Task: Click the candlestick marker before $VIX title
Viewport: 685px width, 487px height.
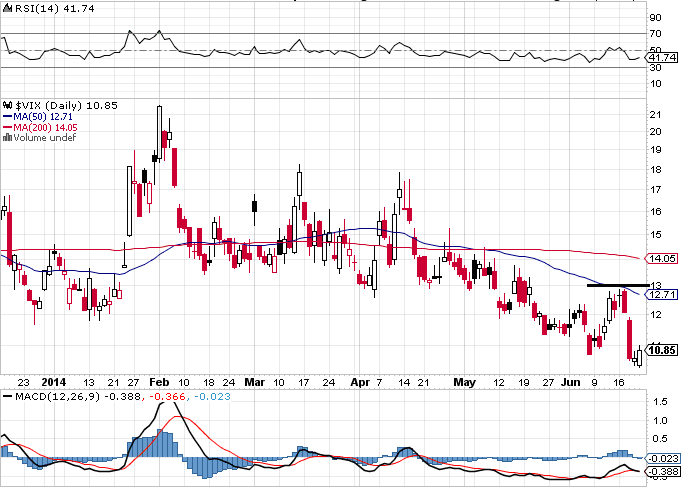Action: (6, 104)
